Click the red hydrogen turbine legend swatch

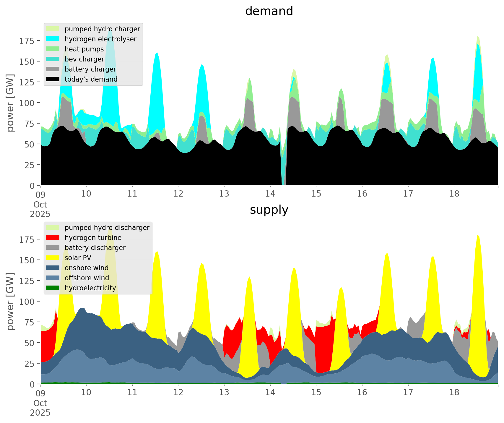[53, 238]
